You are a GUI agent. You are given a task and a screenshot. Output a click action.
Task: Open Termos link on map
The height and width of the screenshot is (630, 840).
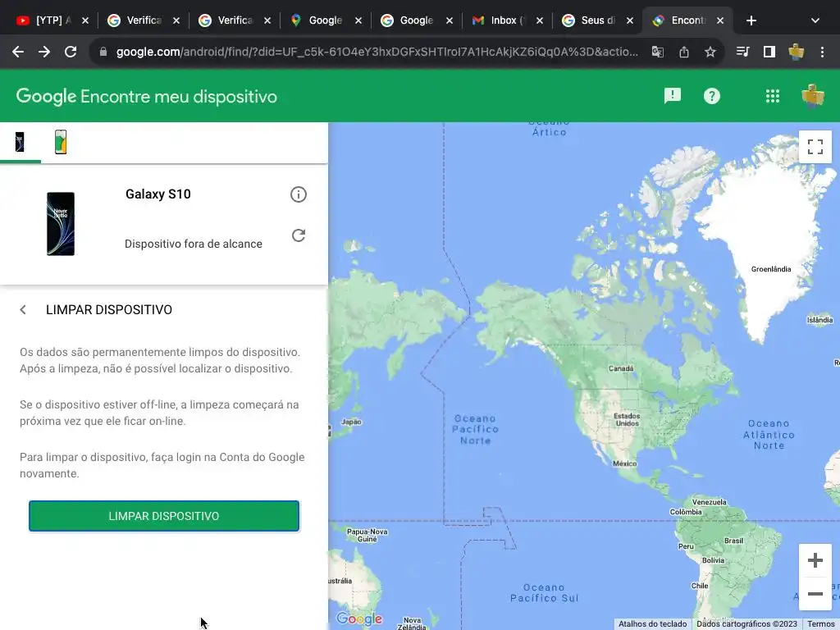pyautogui.click(x=820, y=624)
